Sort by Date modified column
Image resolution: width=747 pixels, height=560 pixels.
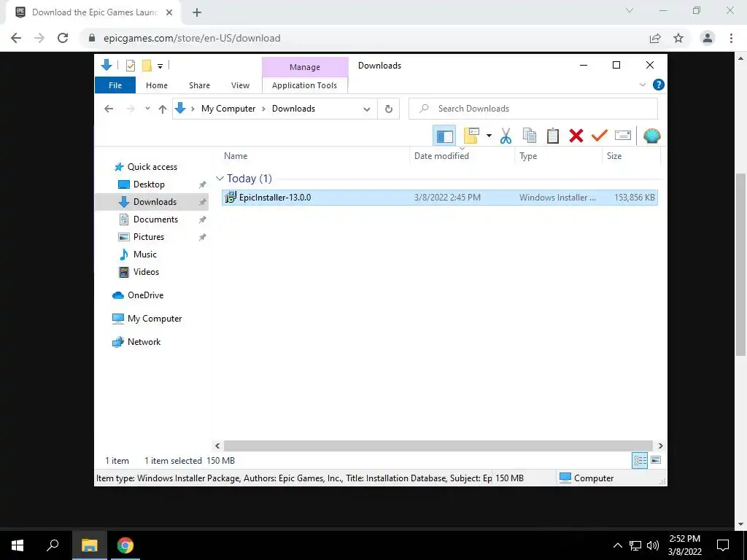(x=441, y=156)
